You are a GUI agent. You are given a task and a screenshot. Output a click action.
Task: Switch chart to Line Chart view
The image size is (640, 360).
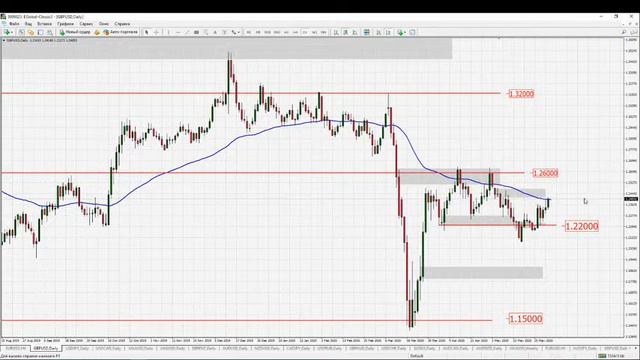tap(355, 32)
